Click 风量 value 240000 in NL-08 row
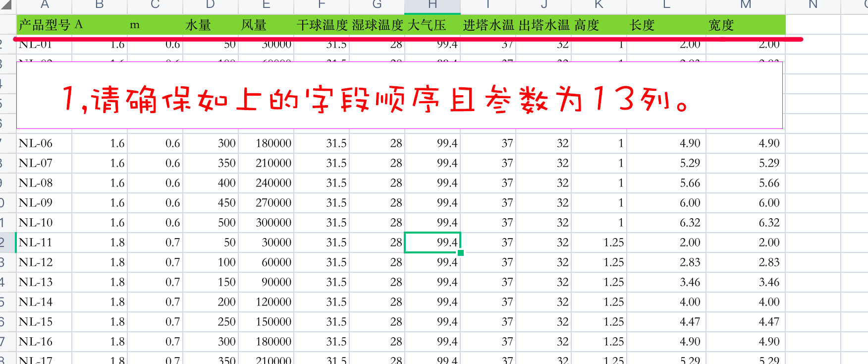 point(266,183)
